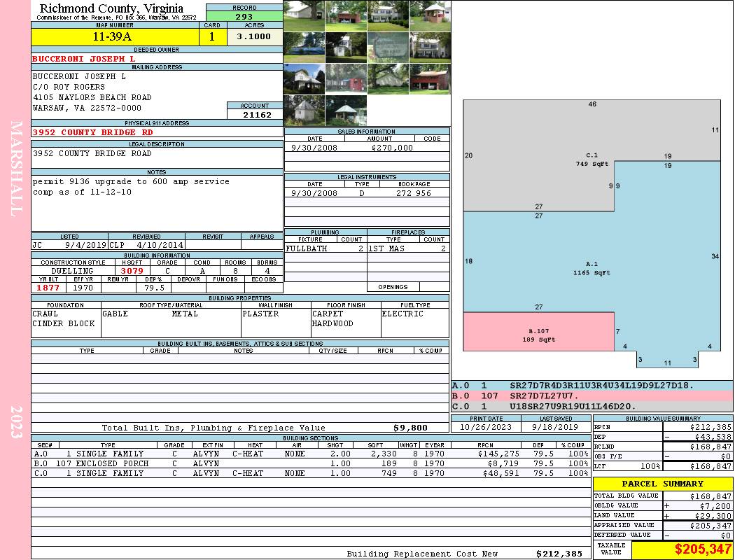The height and width of the screenshot is (560, 735).
Task: Open the above-ground blue pool photo thumbnail
Action: point(304,48)
